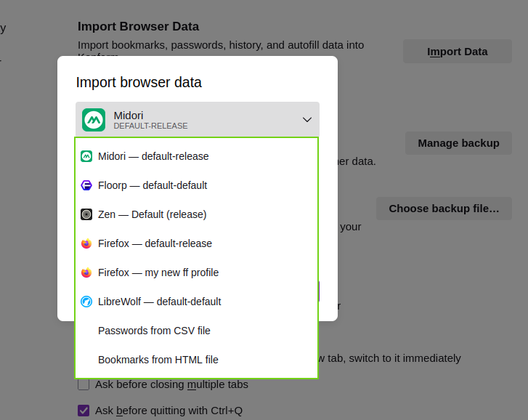Collapse the browser selector chevron arrow
Image resolution: width=528 pixels, height=420 pixels.
pos(307,120)
